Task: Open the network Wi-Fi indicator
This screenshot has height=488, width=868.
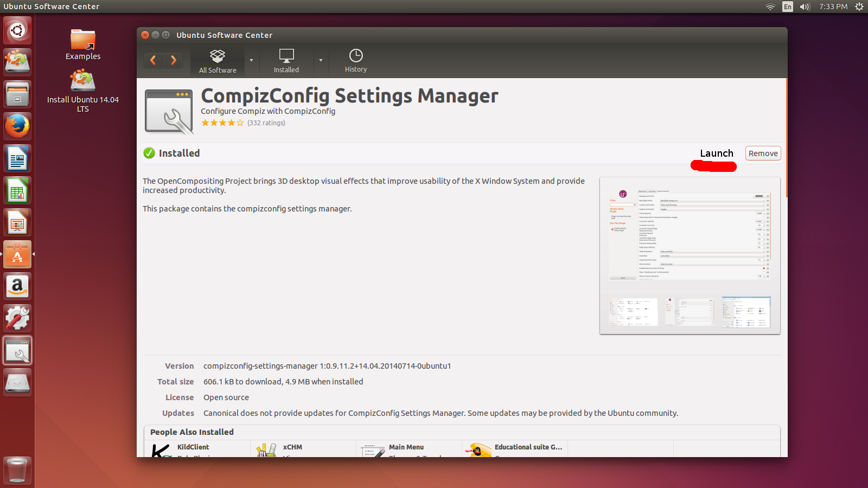Action: [x=770, y=7]
